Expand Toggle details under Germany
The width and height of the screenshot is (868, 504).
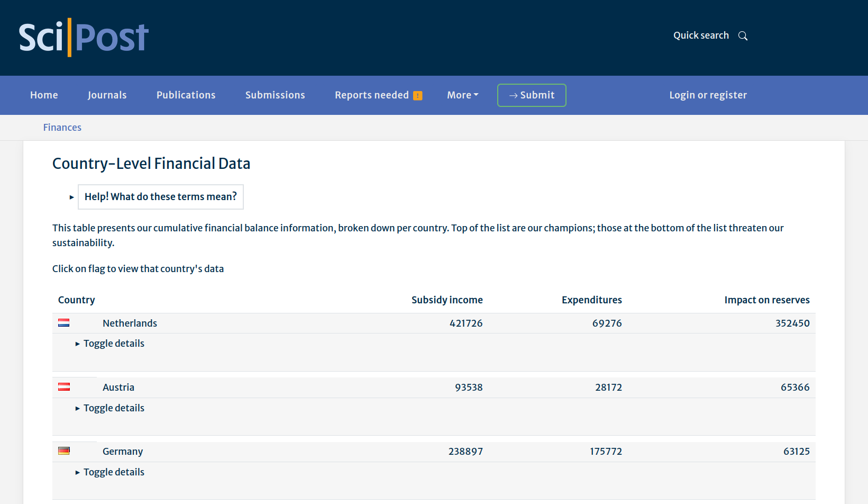click(113, 472)
